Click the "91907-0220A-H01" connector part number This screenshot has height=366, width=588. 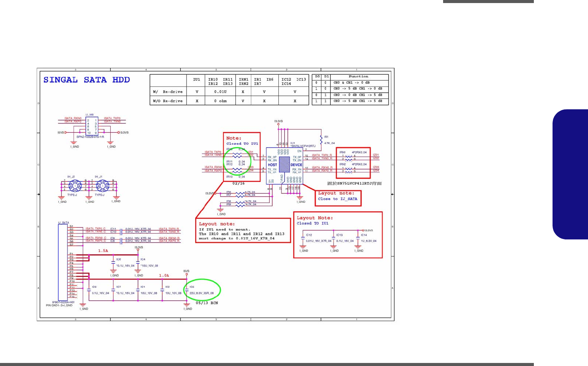(x=63, y=302)
